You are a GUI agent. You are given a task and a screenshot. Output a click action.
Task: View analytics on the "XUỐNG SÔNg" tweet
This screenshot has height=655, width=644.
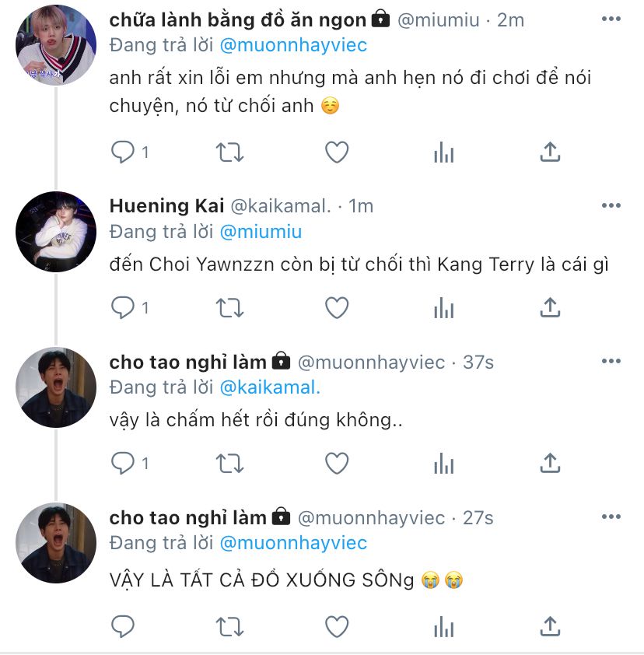443,625
